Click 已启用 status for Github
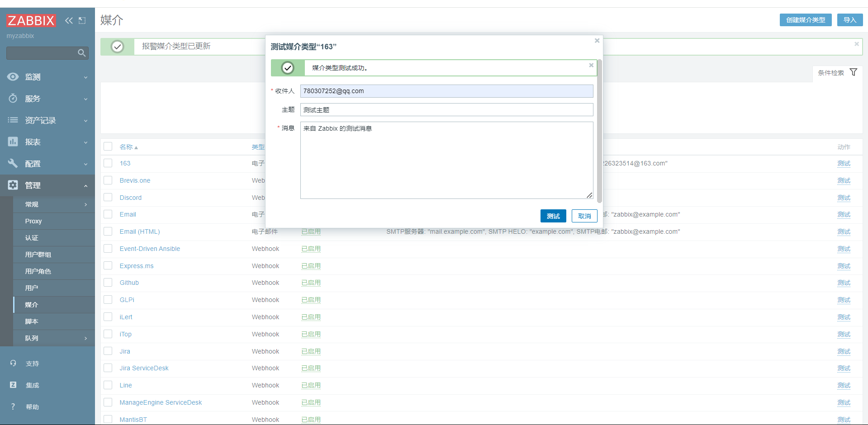This screenshot has height=425, width=868. tap(311, 283)
